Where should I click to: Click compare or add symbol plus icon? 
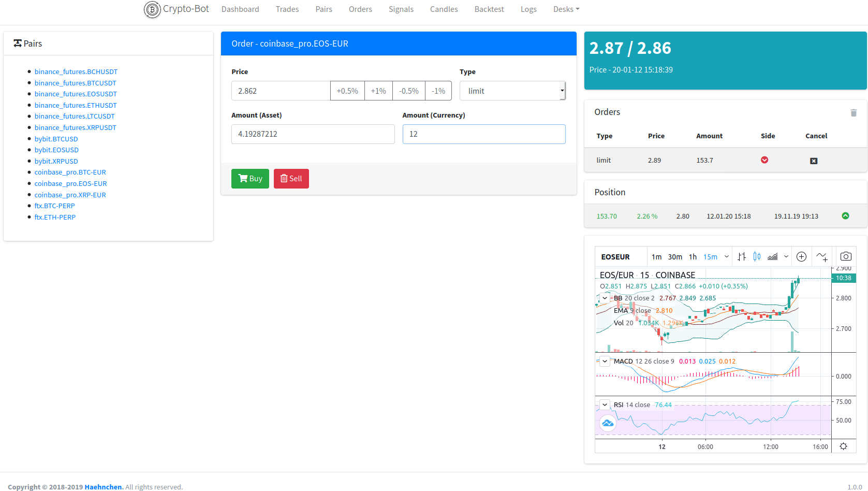click(801, 256)
